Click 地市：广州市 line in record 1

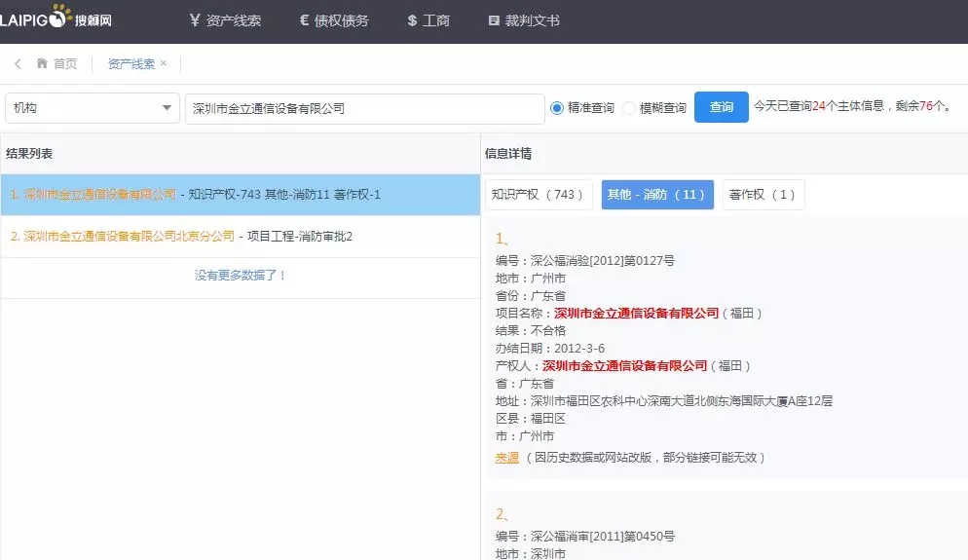[x=531, y=278]
